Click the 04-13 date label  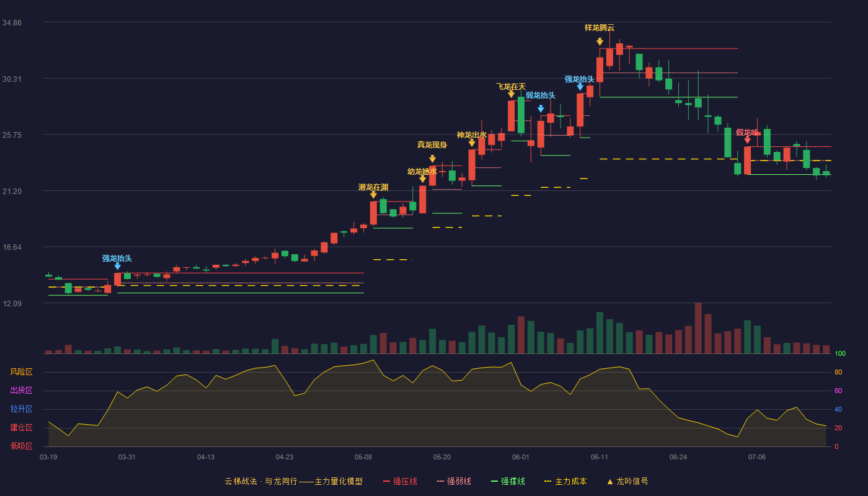pyautogui.click(x=206, y=457)
